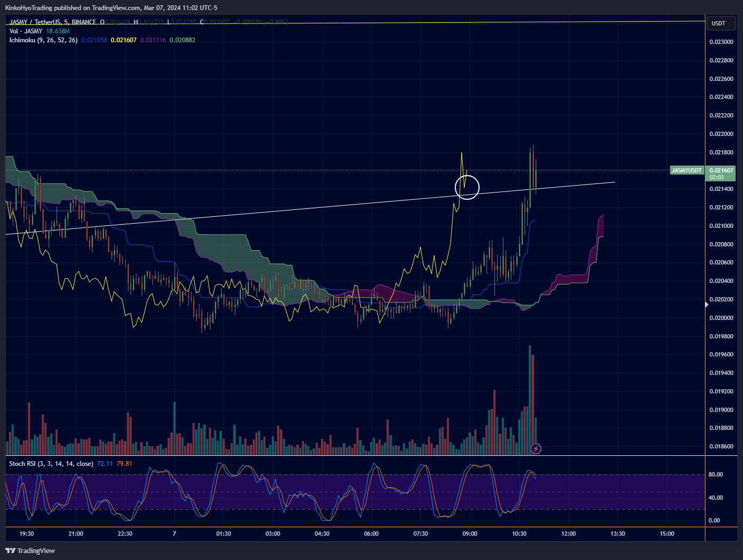Viewport: 743px width, 560px height.
Task: Select the Stoch RSI indicator legend
Action: [51, 464]
